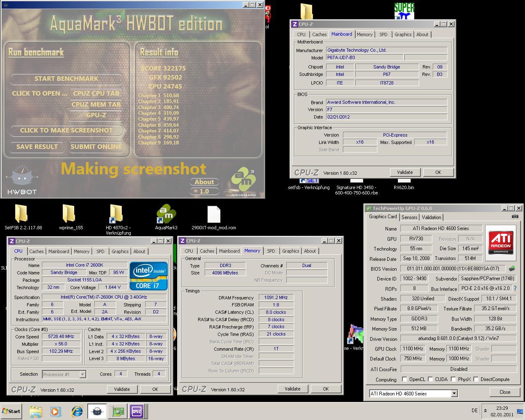This screenshot has width=525, height=420.
Task: Toggle the PhysX checkbox in GPU-Z
Action: click(453, 379)
